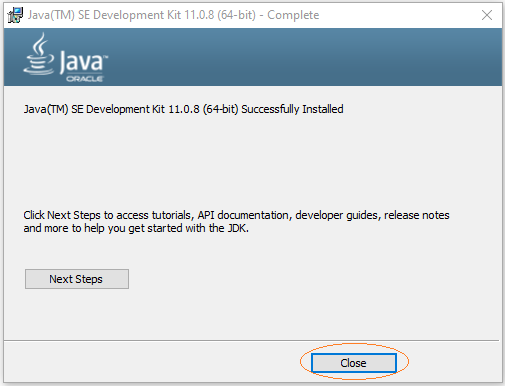Image resolution: width=505 pixels, height=386 pixels.
Task: Click the blank footer area left of Close
Action: (150, 363)
